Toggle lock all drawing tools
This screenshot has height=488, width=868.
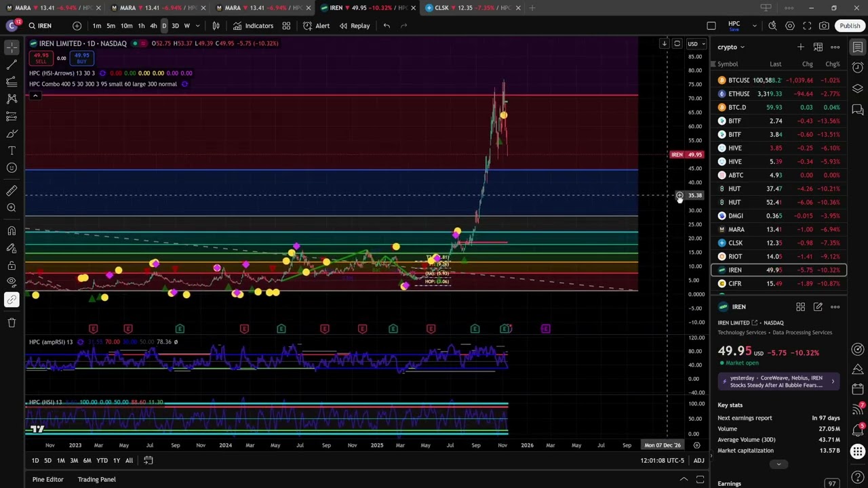(x=12, y=266)
